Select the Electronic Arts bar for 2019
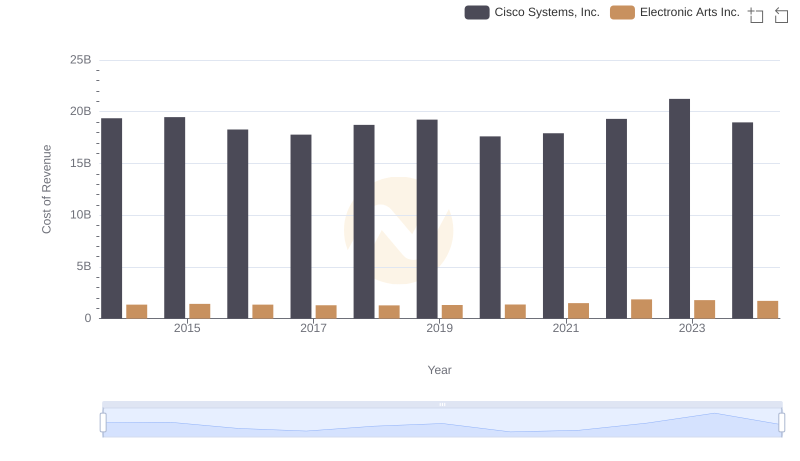Image resolution: width=800 pixels, height=461 pixels. [x=452, y=312]
